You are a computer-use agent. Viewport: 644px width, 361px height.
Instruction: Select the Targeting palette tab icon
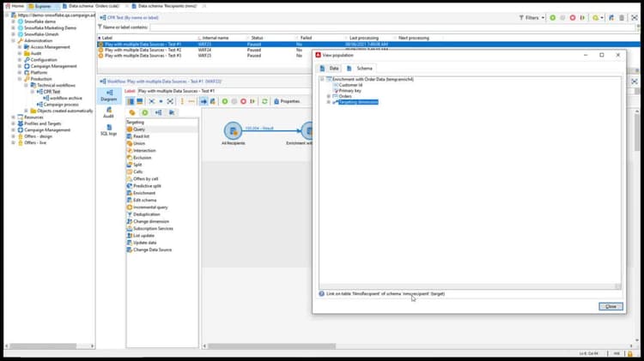tap(132, 112)
